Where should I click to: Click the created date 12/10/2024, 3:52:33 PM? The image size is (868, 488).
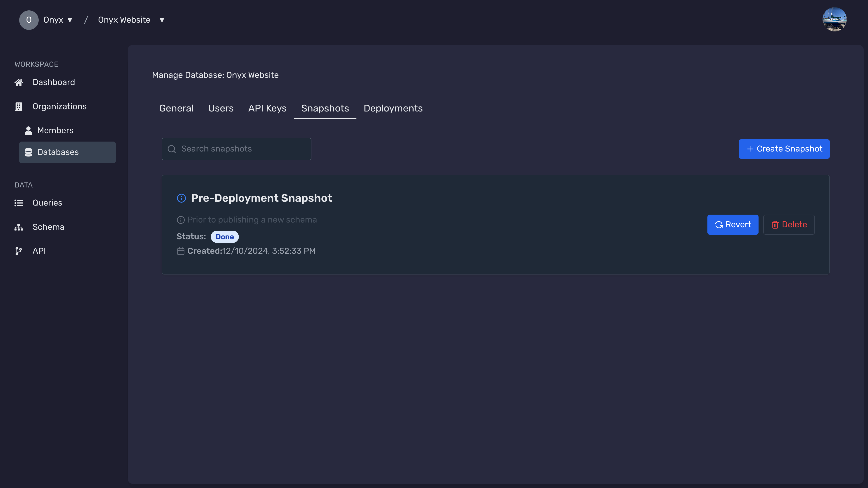coord(269,251)
